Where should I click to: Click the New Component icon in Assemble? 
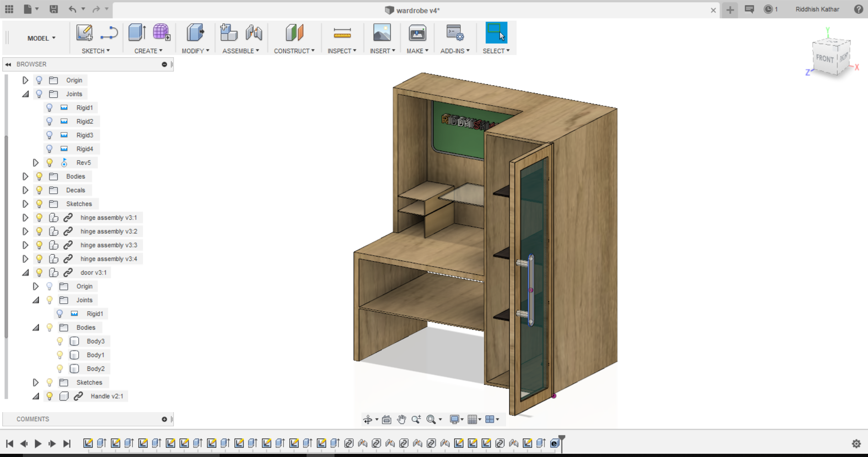228,33
